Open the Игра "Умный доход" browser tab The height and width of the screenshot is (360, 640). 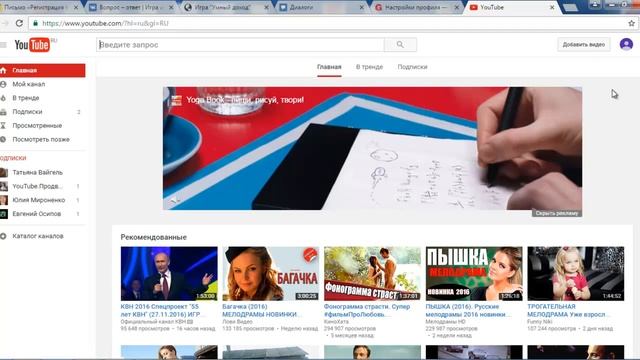coord(226,7)
